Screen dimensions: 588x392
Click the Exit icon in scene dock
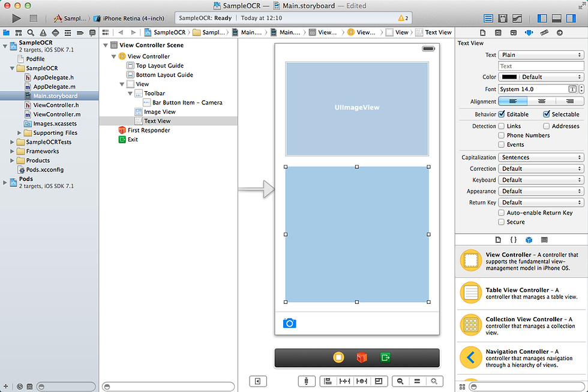[x=385, y=357]
